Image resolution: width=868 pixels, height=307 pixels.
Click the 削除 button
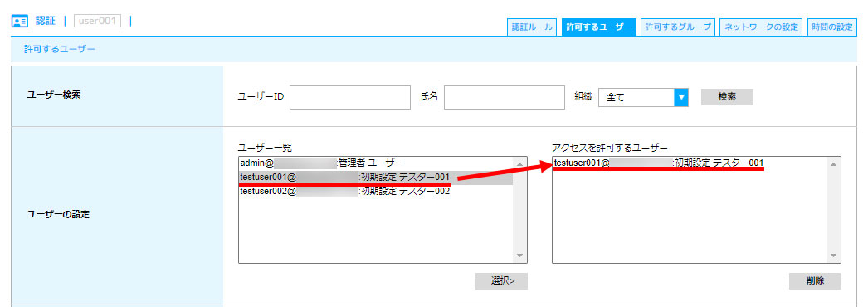815,281
